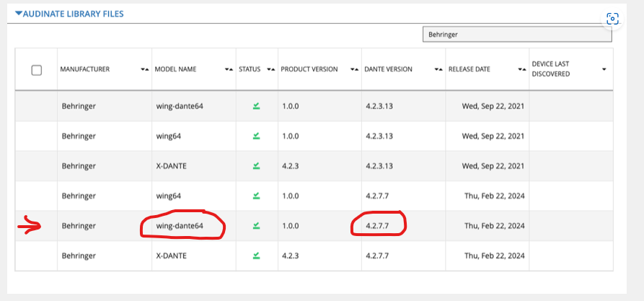
Task: Sort table by Manufacturer column arrows
Action: (144, 69)
